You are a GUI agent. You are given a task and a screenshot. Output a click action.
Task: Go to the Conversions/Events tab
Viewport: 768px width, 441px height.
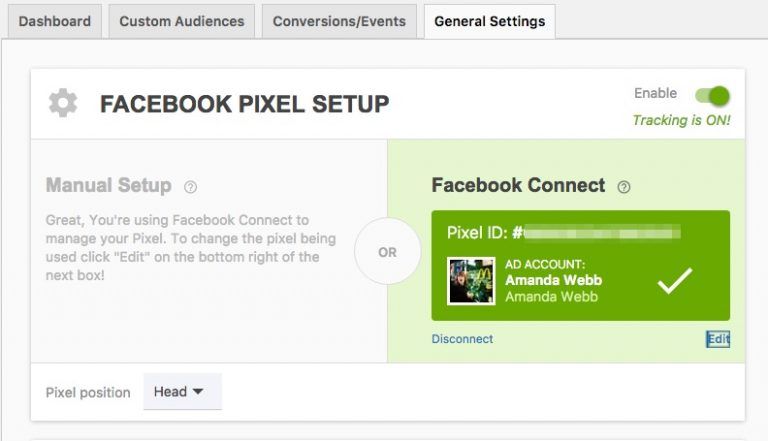coord(339,22)
